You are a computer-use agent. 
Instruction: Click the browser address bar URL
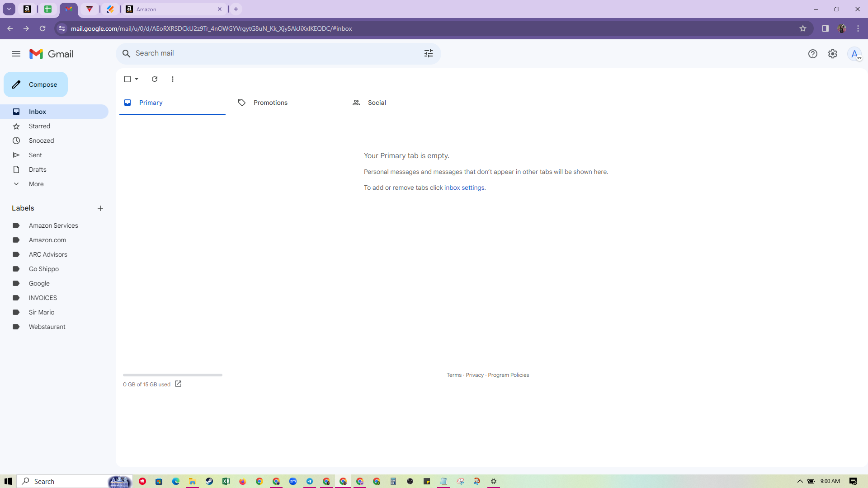212,28
